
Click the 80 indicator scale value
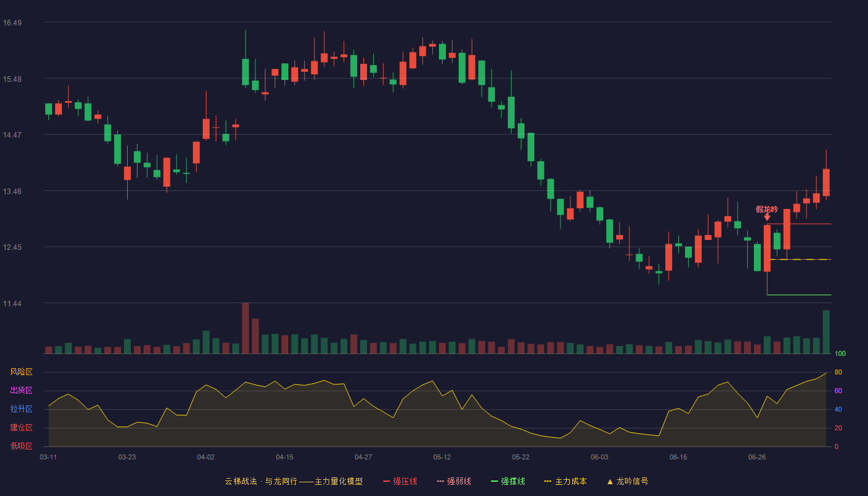[838, 372]
